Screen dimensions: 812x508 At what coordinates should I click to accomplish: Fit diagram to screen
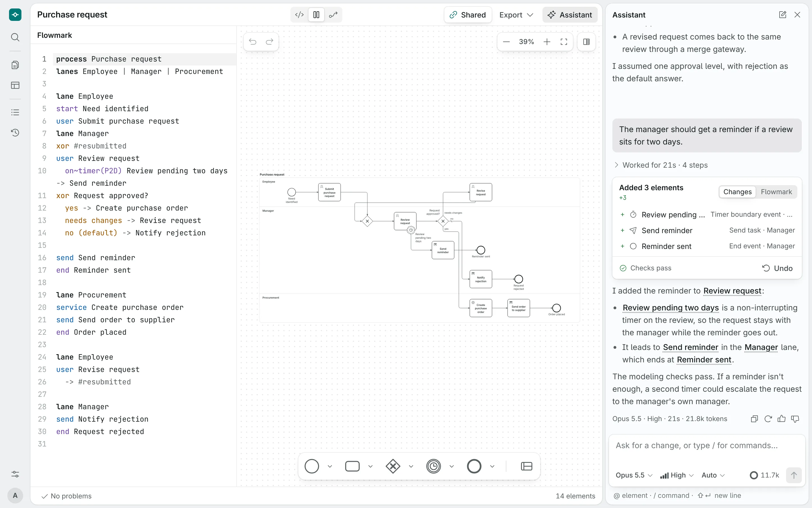point(564,42)
